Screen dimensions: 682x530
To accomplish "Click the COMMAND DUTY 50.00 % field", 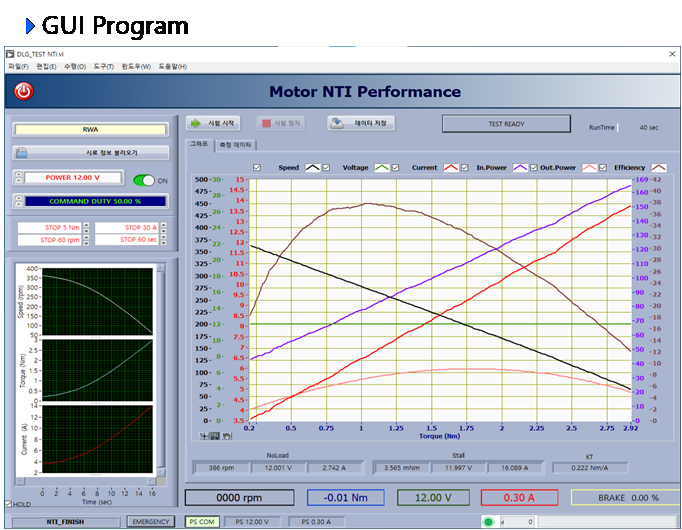I will [x=95, y=201].
